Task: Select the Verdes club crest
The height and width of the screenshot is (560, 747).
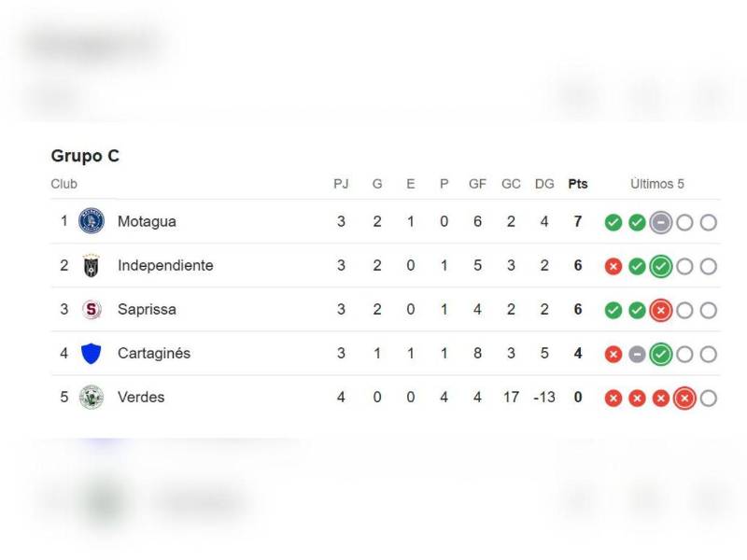Action: [x=91, y=397]
